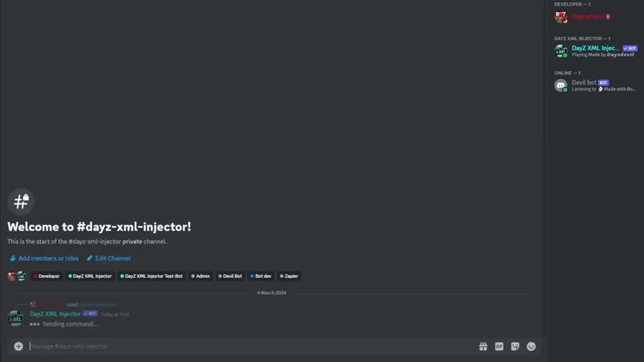Click Devil bot's avatar in member list
The height and width of the screenshot is (362, 644).
coord(561,85)
